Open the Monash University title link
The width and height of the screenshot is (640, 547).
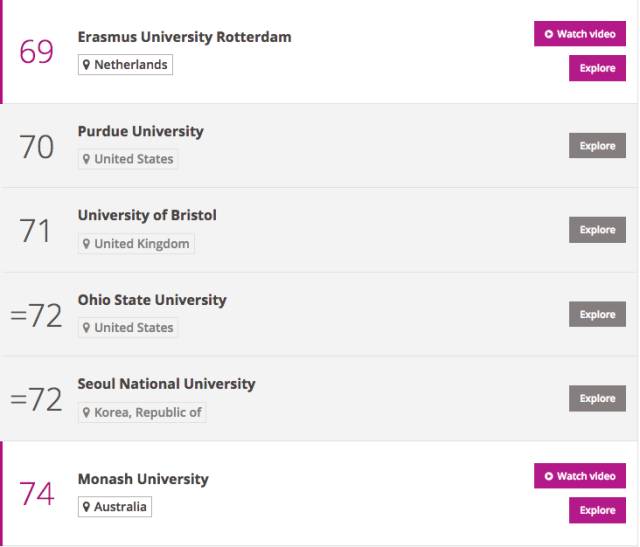click(x=143, y=479)
